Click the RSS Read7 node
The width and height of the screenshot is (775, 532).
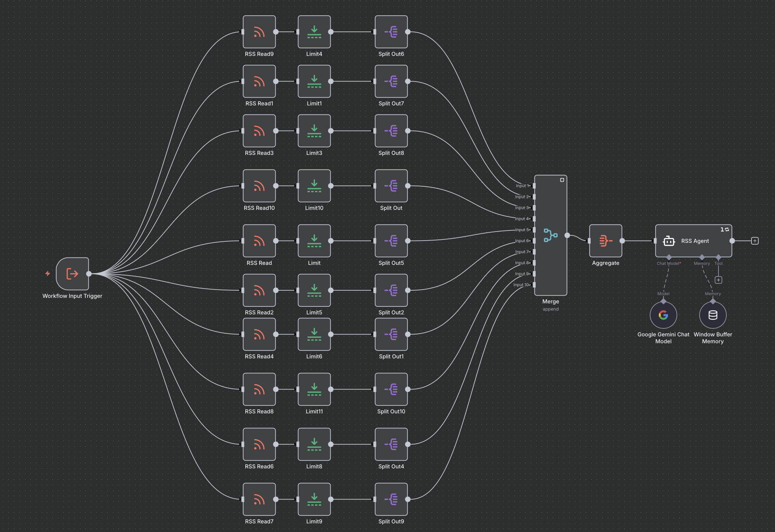[x=259, y=499]
